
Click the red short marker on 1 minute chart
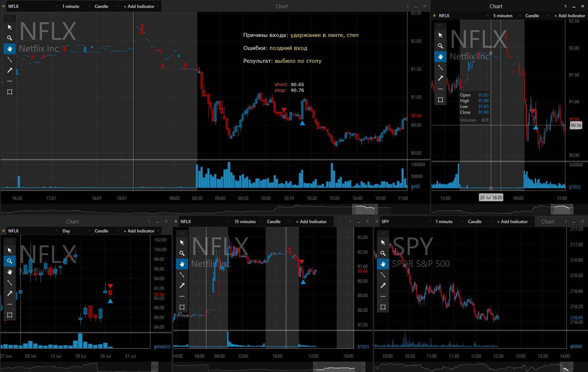tap(284, 110)
